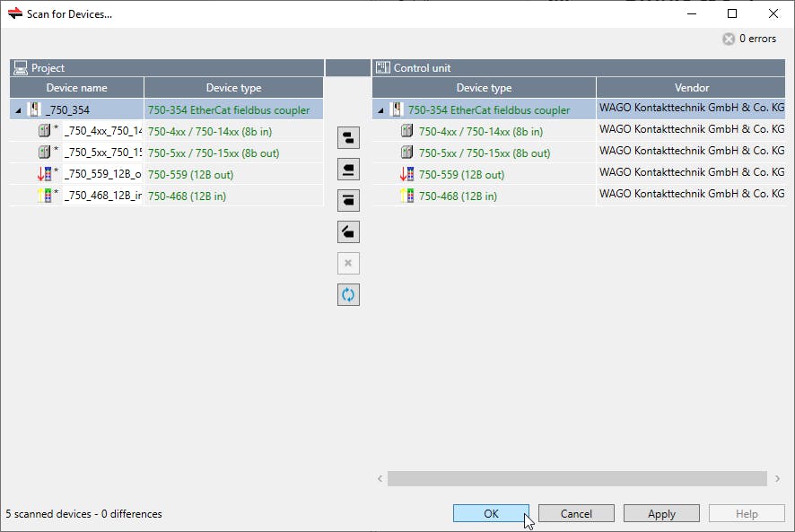Minimize the Scan for Devices window
Image resolution: width=795 pixels, height=532 pixels.
coord(692,13)
